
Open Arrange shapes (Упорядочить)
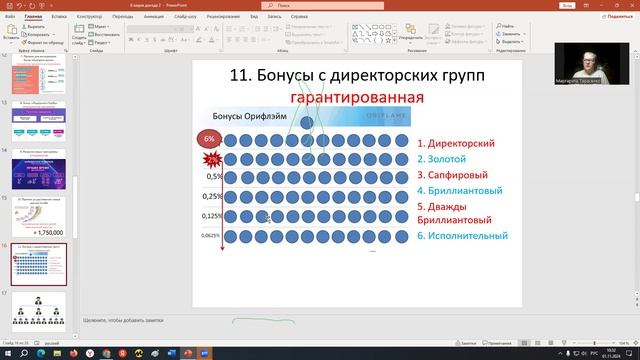(411, 33)
